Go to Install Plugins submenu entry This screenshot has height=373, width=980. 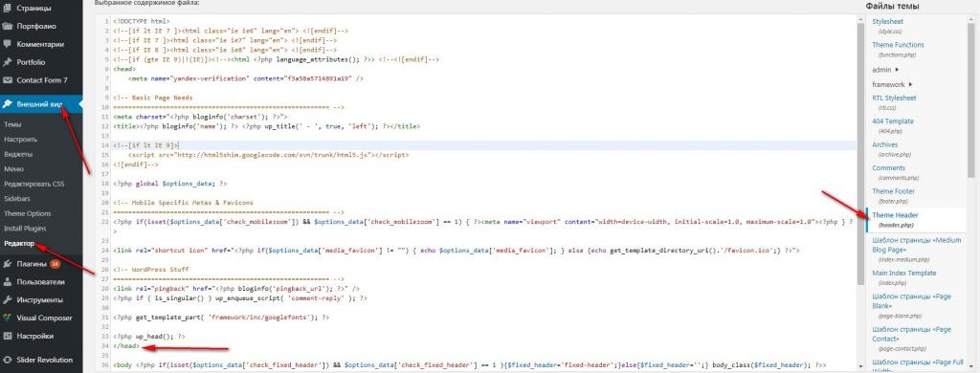pos(25,229)
